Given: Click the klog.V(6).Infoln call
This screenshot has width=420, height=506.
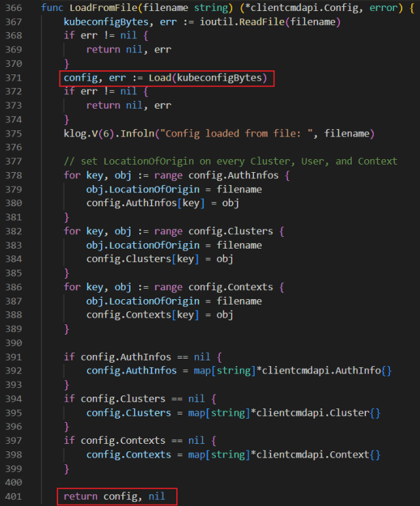Looking at the screenshot, I should 219,133.
